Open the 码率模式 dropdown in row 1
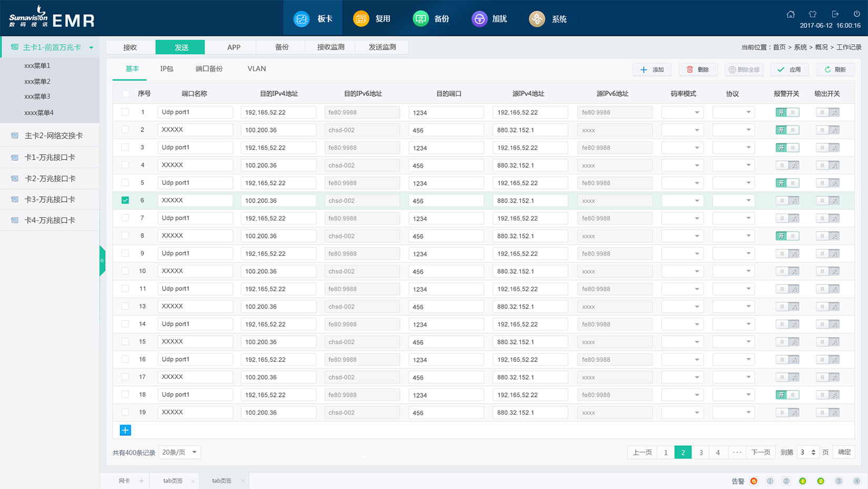This screenshot has width=868, height=489. (x=682, y=112)
